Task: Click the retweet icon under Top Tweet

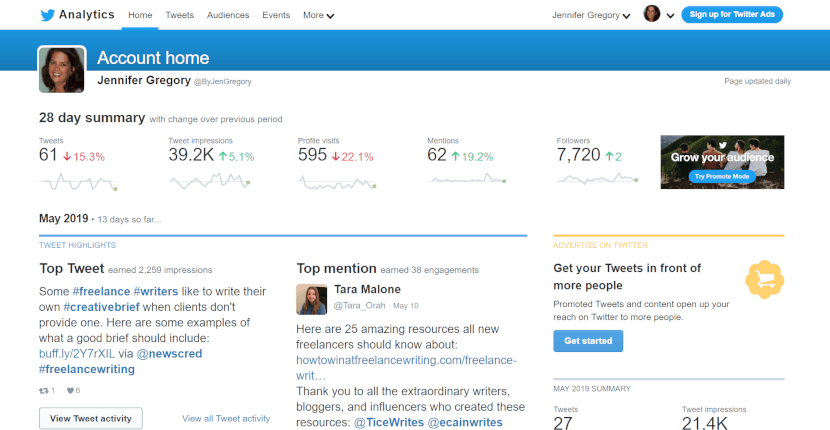Action: coord(43,391)
